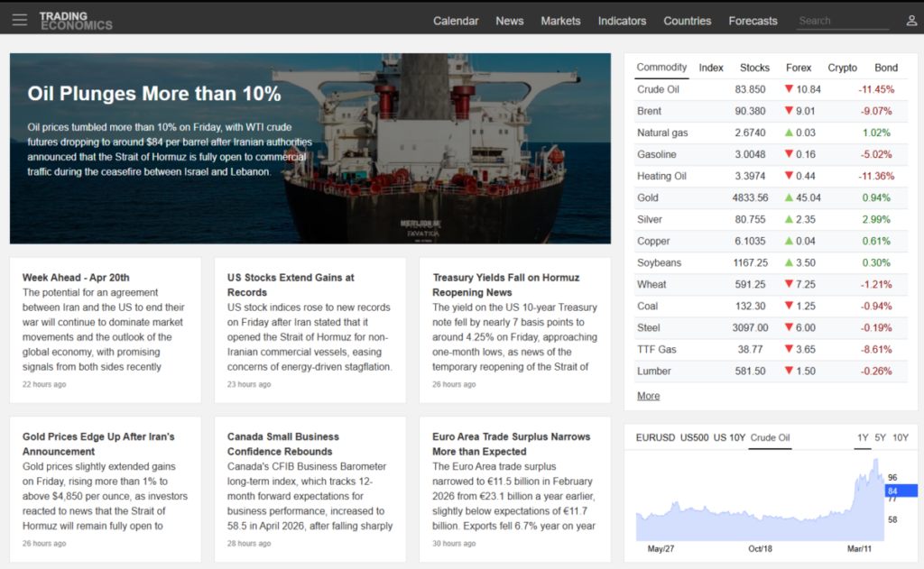
Task: Open the hamburger menu icon
Action: (20, 20)
